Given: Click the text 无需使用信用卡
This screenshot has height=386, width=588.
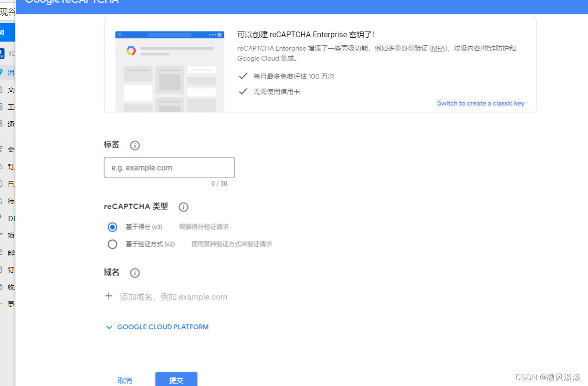Looking at the screenshot, I should pyautogui.click(x=277, y=91).
